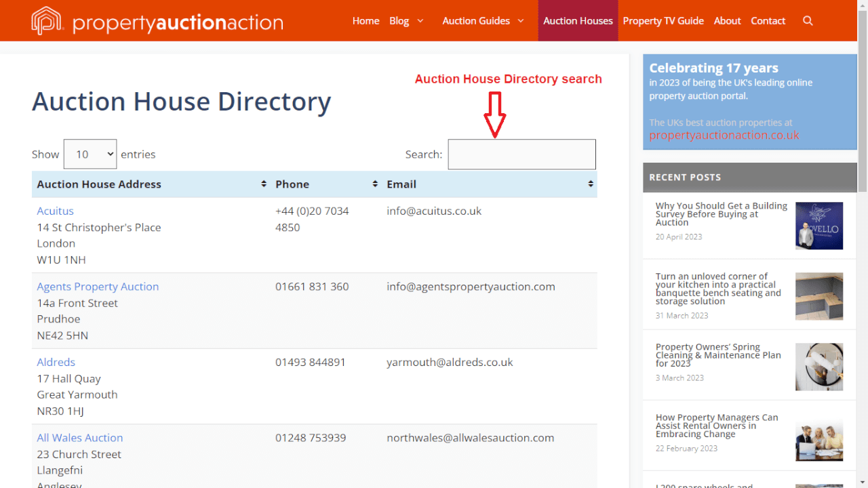Click the Property Managers post thumbnail
This screenshot has height=488, width=868.
tap(819, 437)
